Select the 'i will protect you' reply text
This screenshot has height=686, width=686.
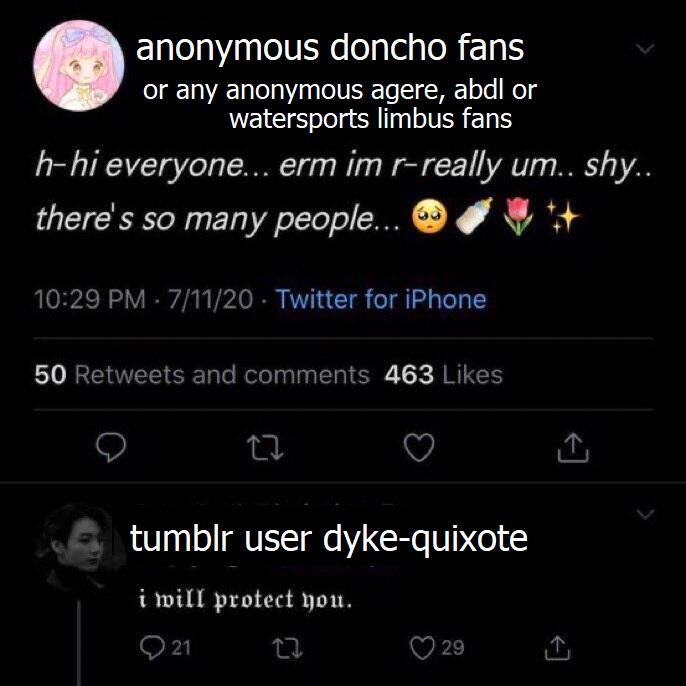245,600
